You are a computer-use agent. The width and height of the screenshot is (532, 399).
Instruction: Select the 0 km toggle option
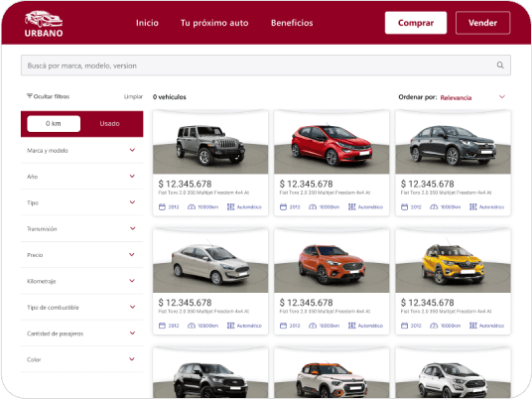(x=54, y=123)
